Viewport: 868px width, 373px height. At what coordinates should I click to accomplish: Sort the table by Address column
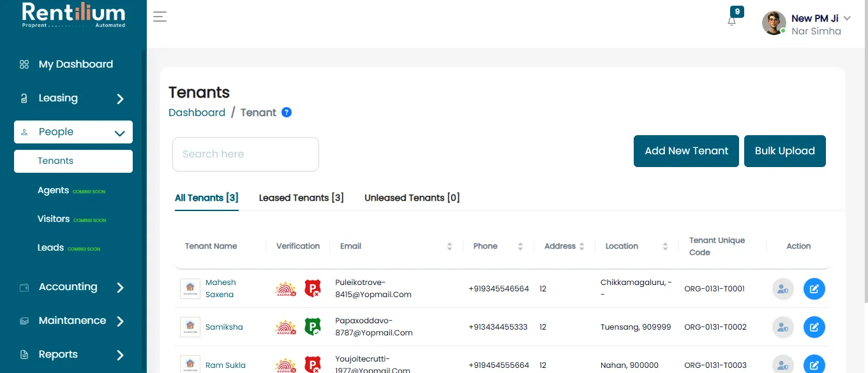click(x=581, y=247)
